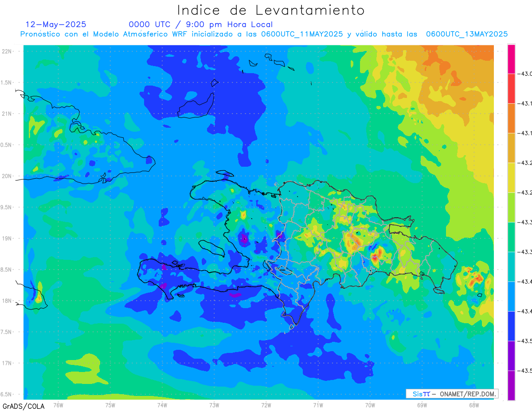Viewport: 532px width, 411px height.
Task: Click the "17N" latitude label
Action: 7,363
